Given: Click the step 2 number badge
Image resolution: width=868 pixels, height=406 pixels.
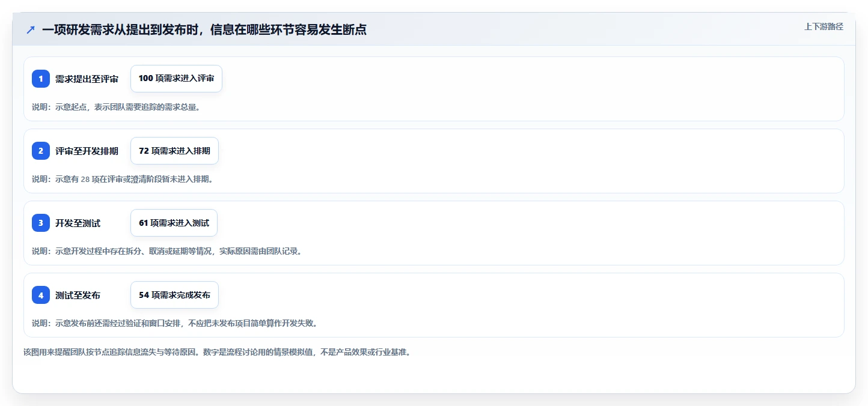Looking at the screenshot, I should point(41,151).
